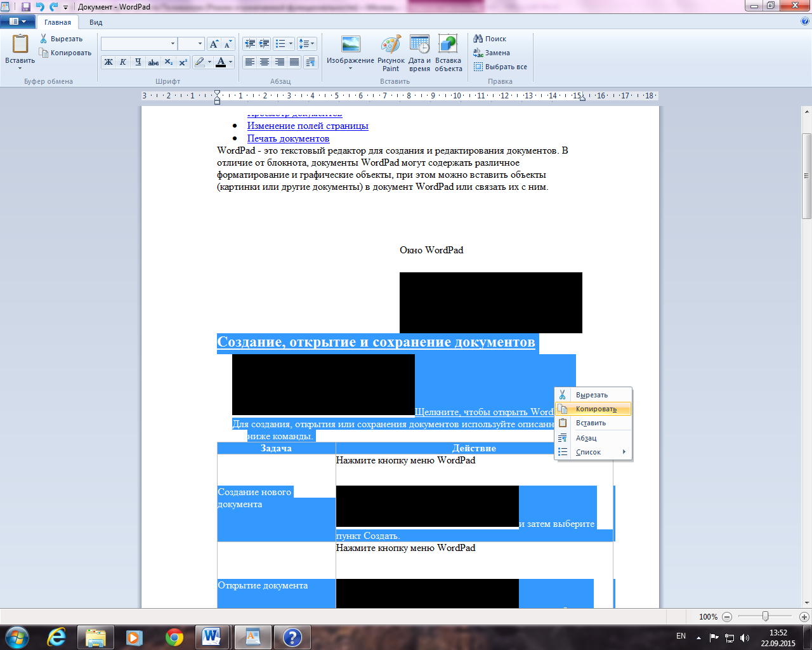Choose Вырезать in the context menu

click(x=593, y=395)
